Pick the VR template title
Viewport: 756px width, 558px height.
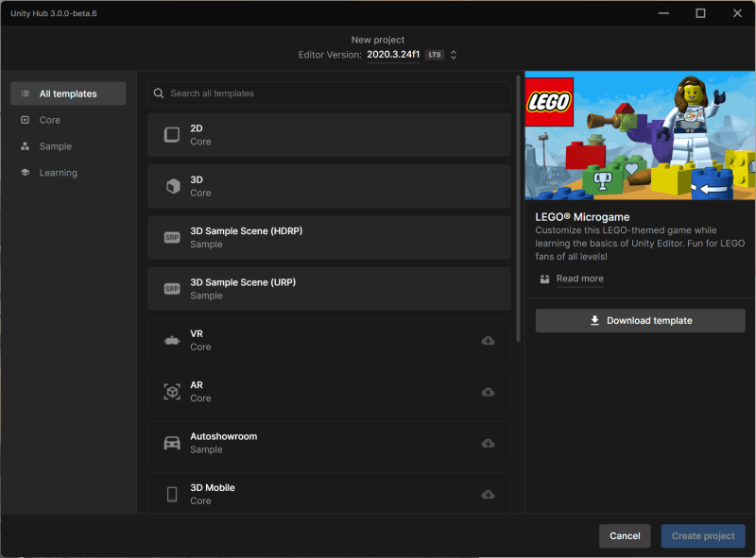[197, 333]
